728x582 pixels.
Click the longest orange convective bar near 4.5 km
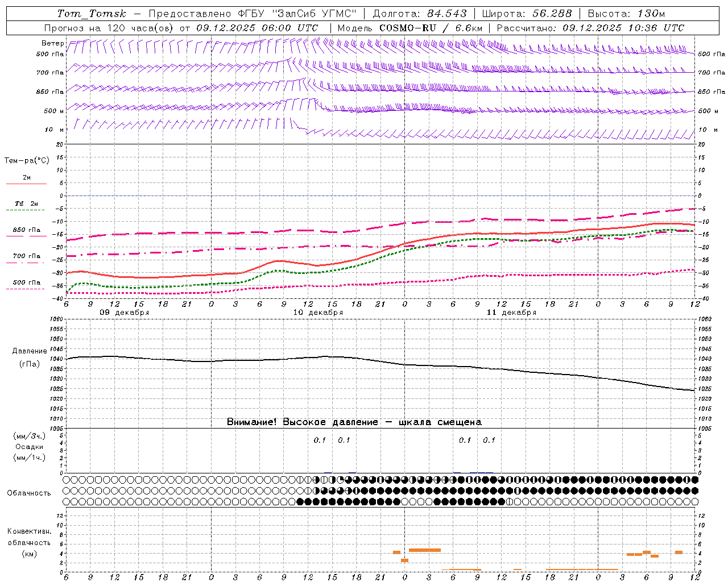point(425,550)
